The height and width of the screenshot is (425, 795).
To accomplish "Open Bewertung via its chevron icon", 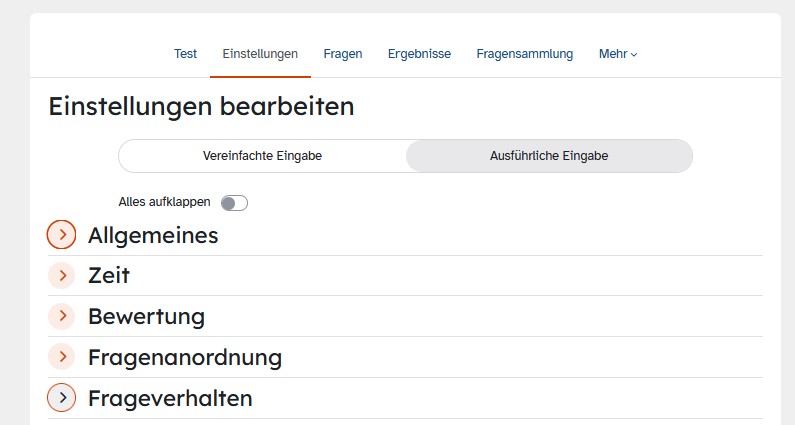I will 61,316.
